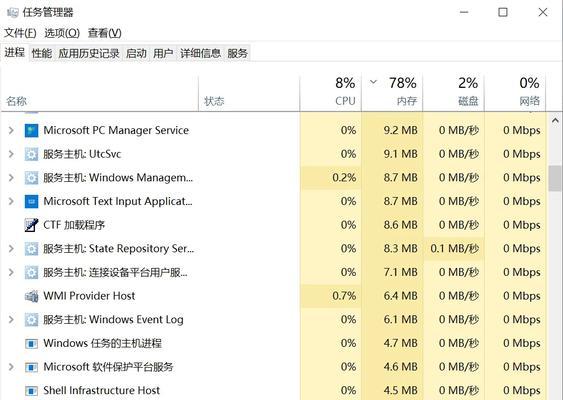Click the Task Manager title bar icon
The height and width of the screenshot is (400, 563).
(x=13, y=13)
